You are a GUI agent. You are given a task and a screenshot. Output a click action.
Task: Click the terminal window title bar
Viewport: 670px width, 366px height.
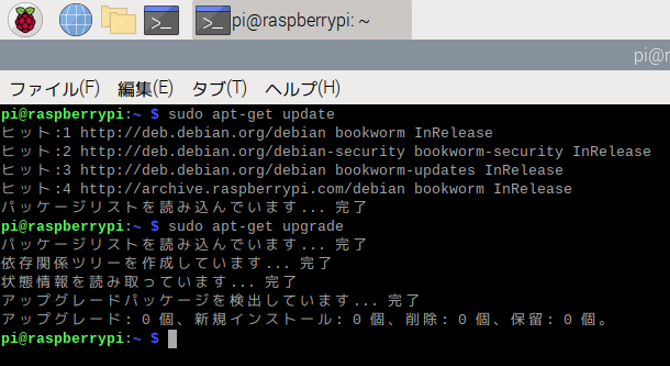click(x=335, y=56)
